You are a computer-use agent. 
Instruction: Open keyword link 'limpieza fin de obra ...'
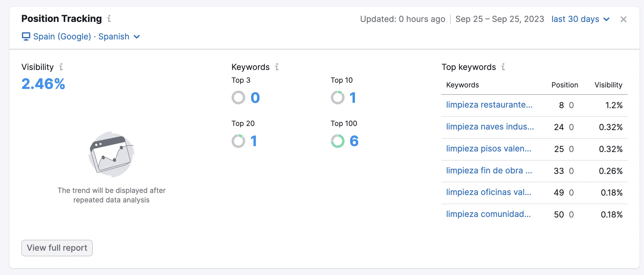coord(489,171)
